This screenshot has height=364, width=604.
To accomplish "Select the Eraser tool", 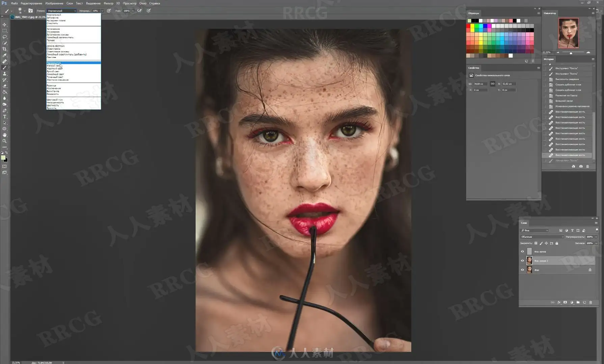I will click(x=4, y=86).
